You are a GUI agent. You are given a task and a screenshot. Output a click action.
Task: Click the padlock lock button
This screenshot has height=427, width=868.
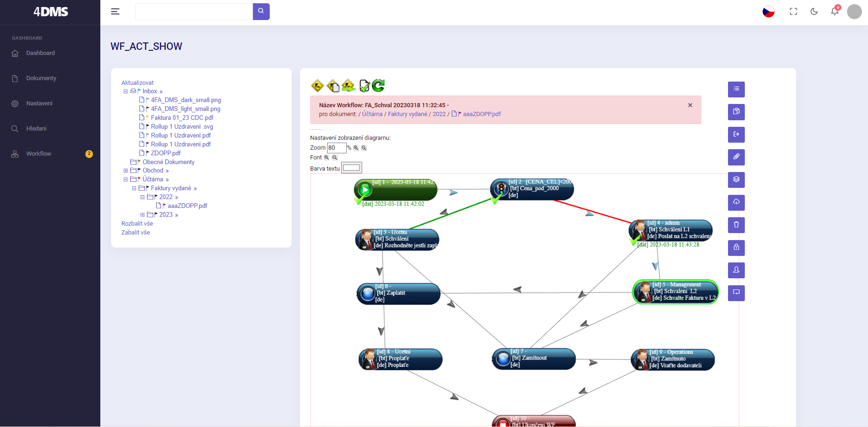click(736, 248)
